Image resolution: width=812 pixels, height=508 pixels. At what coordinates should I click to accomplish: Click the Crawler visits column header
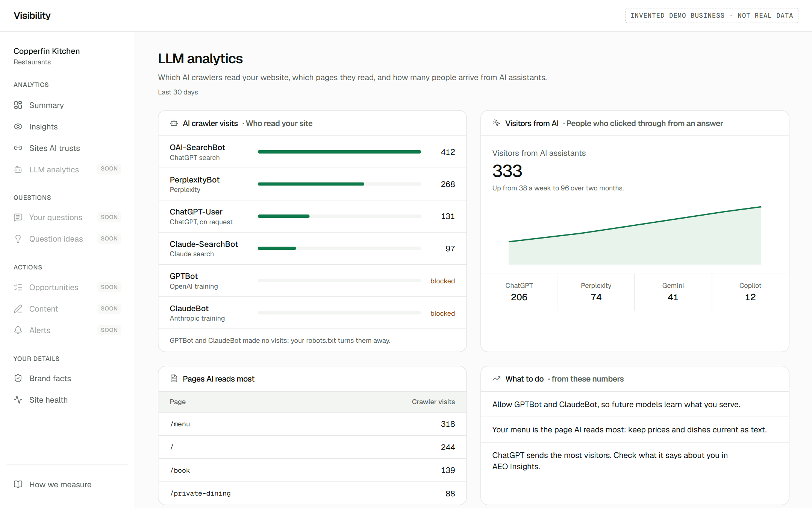(x=433, y=402)
